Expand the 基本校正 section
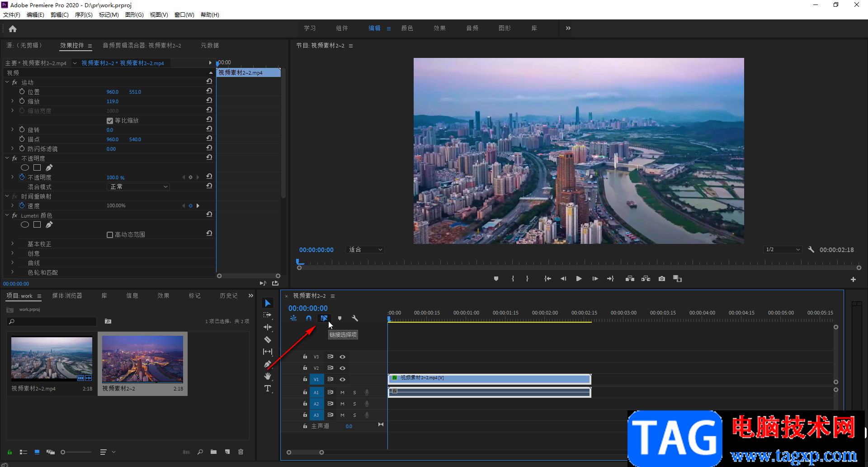 pyautogui.click(x=12, y=244)
